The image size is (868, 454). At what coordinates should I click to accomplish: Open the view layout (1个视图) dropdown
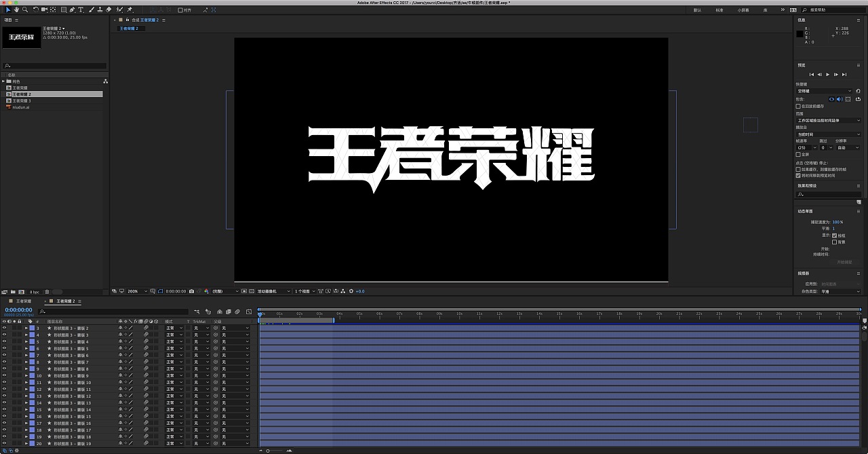coord(304,291)
